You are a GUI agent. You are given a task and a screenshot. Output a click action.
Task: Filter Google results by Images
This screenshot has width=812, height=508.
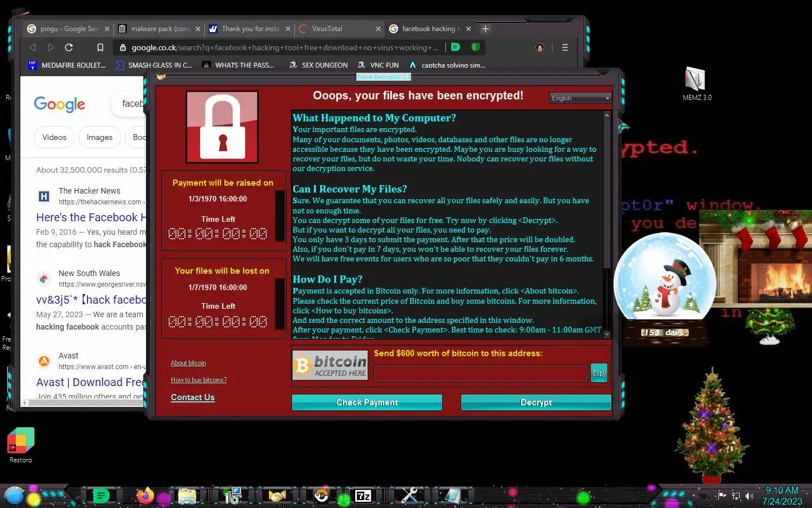[x=100, y=137]
